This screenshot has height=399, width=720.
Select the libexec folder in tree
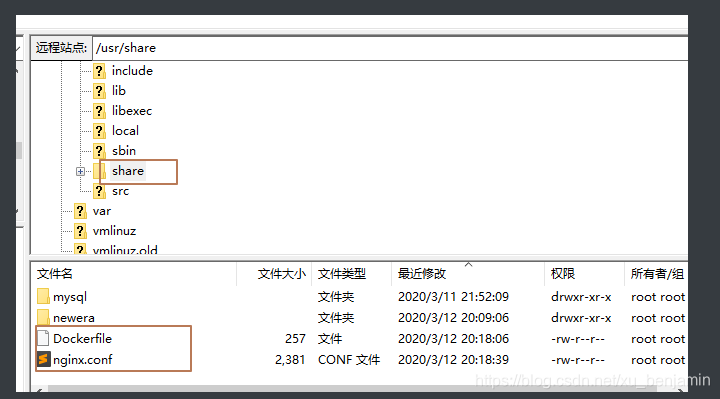(x=132, y=111)
